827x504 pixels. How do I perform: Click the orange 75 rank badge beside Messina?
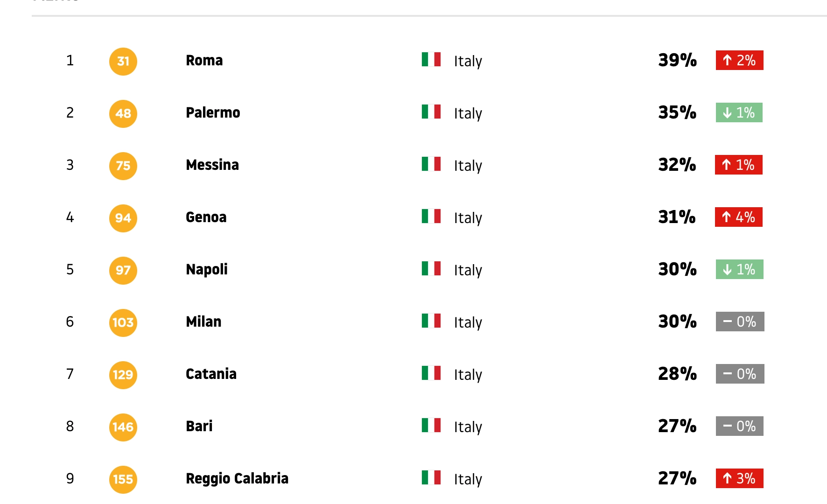tap(123, 166)
